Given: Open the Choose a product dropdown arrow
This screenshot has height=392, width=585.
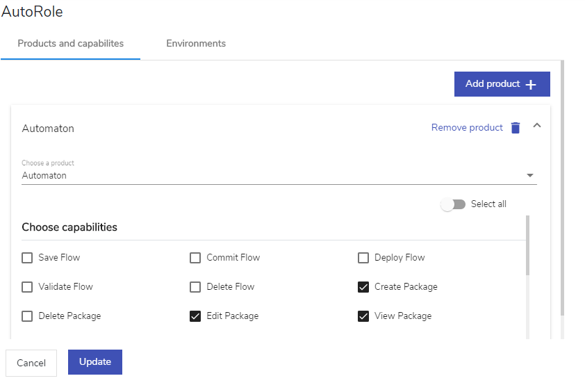Looking at the screenshot, I should click(x=530, y=175).
